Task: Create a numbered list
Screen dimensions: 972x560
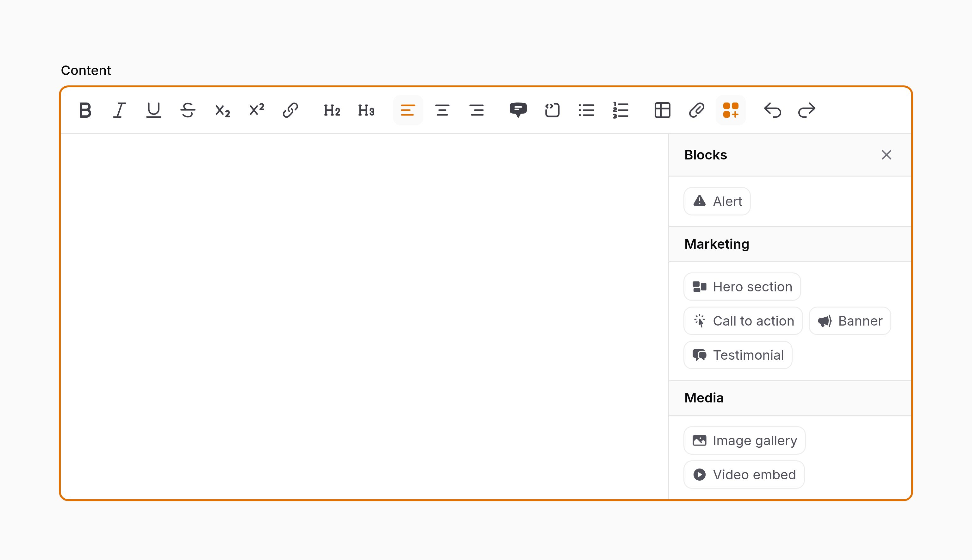Action: point(620,110)
